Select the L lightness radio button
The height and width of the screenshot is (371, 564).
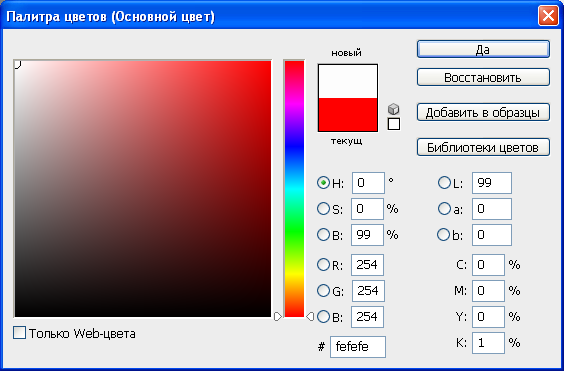click(444, 183)
